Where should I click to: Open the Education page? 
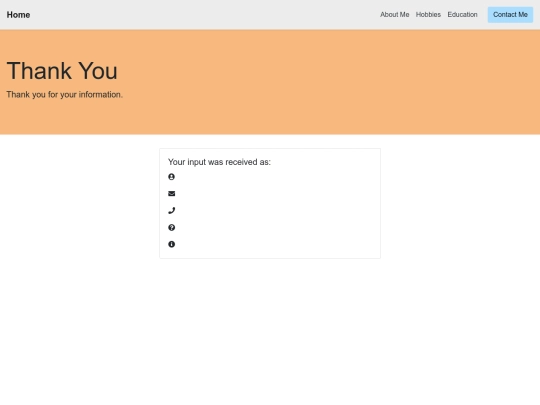(x=462, y=14)
